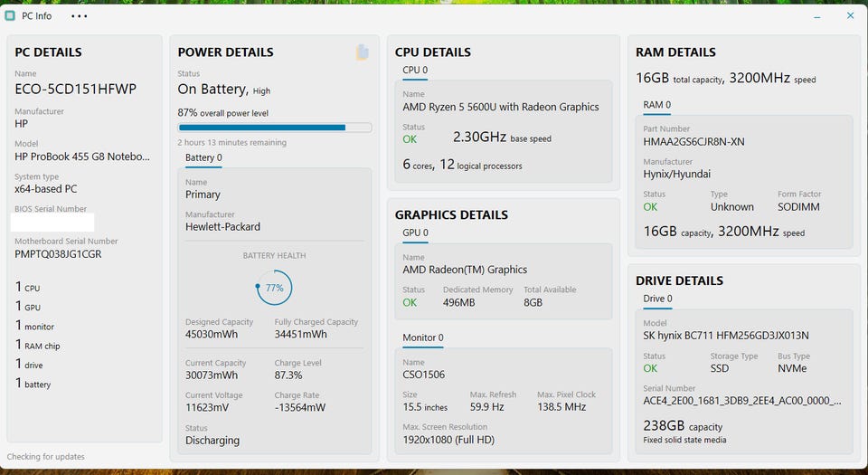This screenshot has height=475, width=868.
Task: Click drive model SK hynix BC711 text
Action: [x=726, y=336]
